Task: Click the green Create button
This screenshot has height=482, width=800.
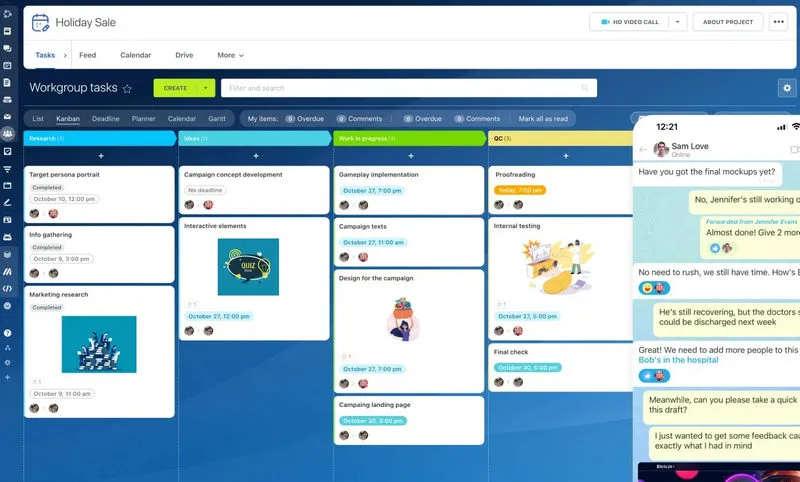Action: 176,88
